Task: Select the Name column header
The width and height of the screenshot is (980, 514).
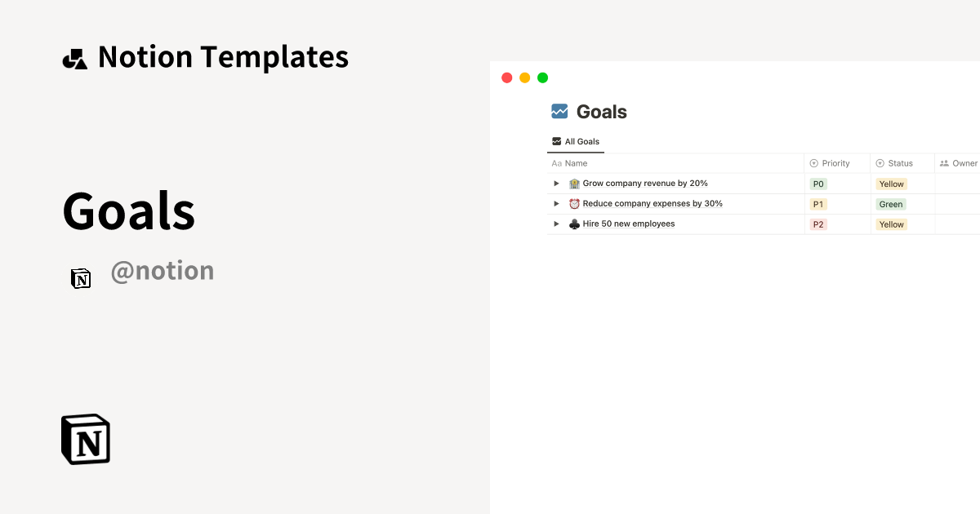Action: coord(577,162)
